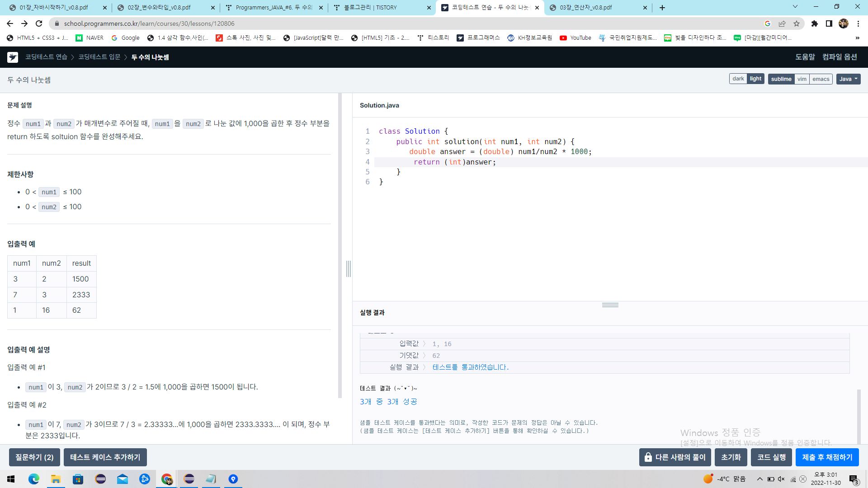
Task: Click the browser extensions puzzle icon
Action: point(815,23)
